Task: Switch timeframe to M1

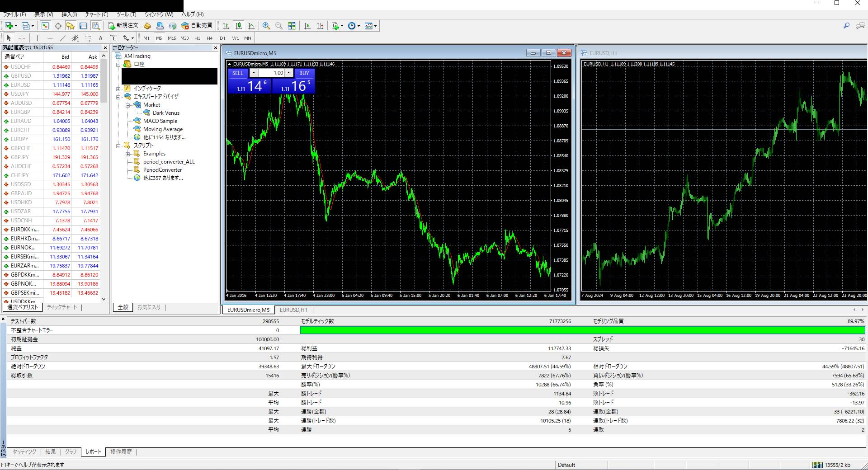Action: click(146, 38)
